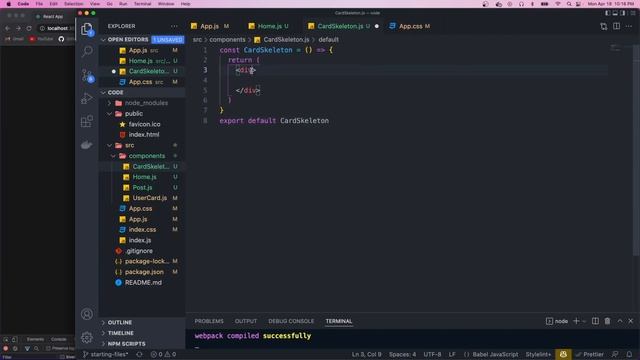Open the Extensions view

point(87,121)
